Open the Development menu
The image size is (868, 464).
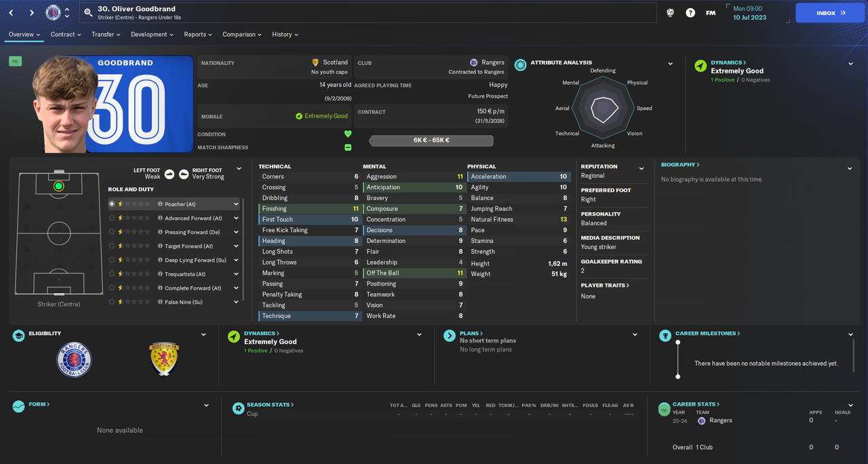coord(152,35)
